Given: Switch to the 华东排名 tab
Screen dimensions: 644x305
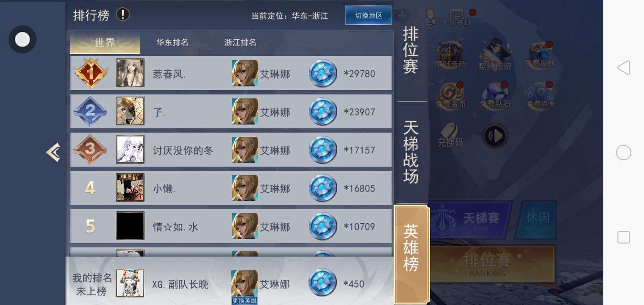Looking at the screenshot, I should coord(172,42).
